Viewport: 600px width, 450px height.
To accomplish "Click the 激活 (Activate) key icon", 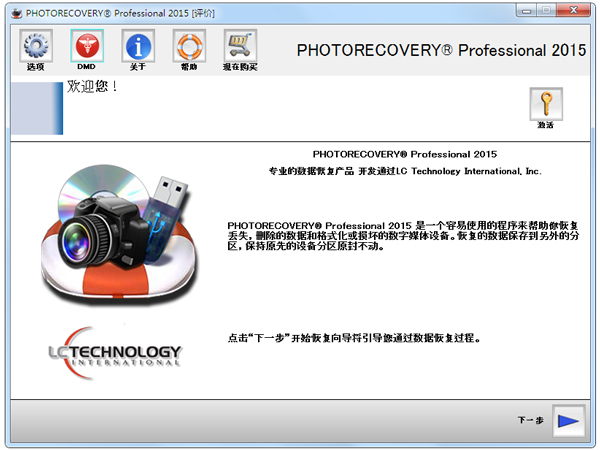I will (545, 106).
